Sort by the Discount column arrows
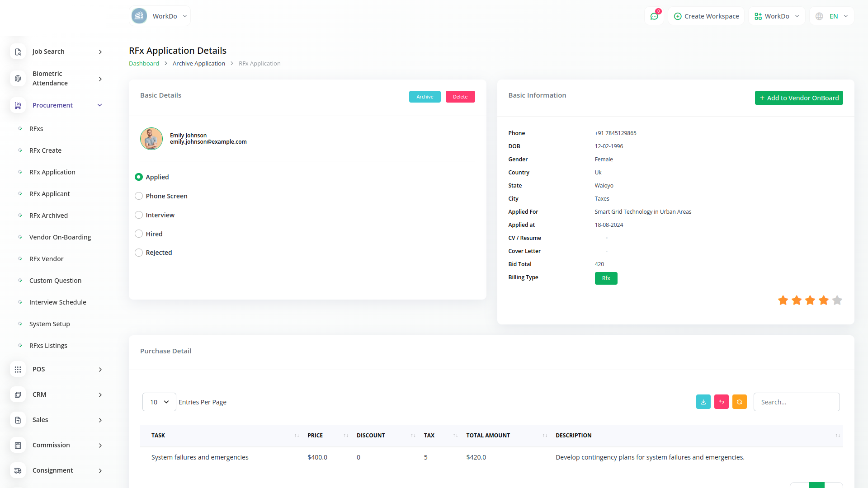Viewport: 868px width, 488px height. (x=413, y=436)
